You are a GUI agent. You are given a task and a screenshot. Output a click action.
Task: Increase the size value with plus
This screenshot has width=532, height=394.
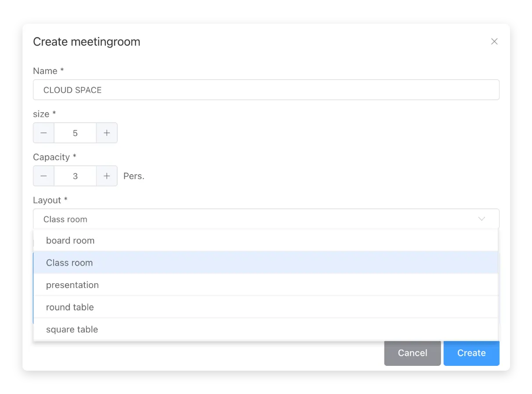point(107,133)
